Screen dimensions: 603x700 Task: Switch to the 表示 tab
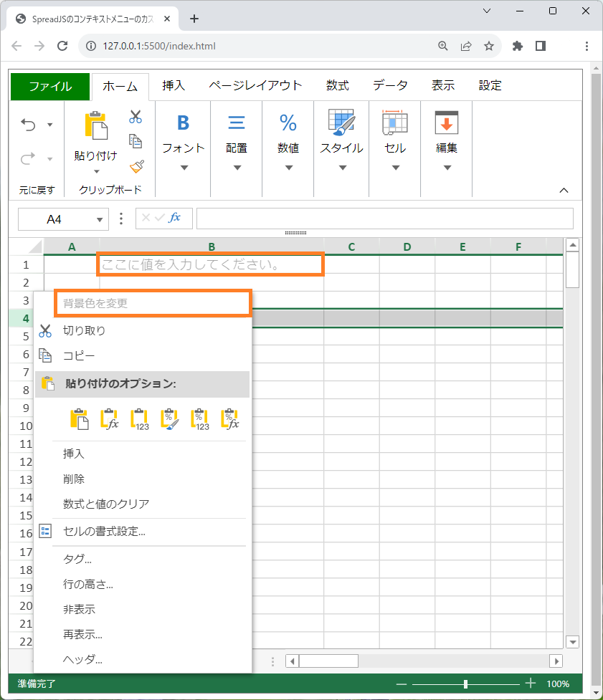tap(442, 85)
